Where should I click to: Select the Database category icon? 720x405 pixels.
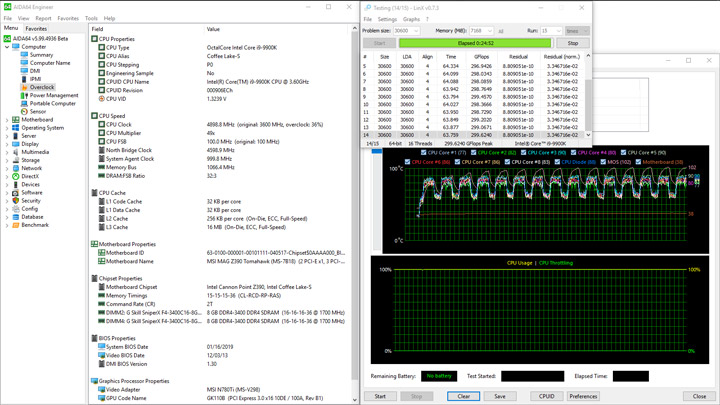pyautogui.click(x=16, y=217)
